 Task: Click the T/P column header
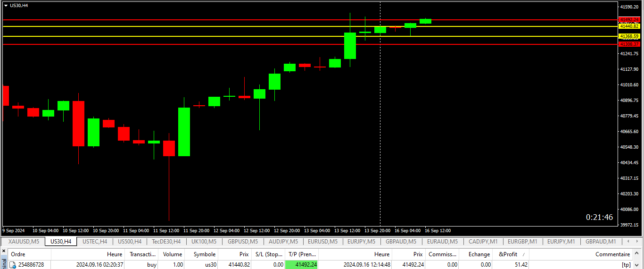pos(303,254)
